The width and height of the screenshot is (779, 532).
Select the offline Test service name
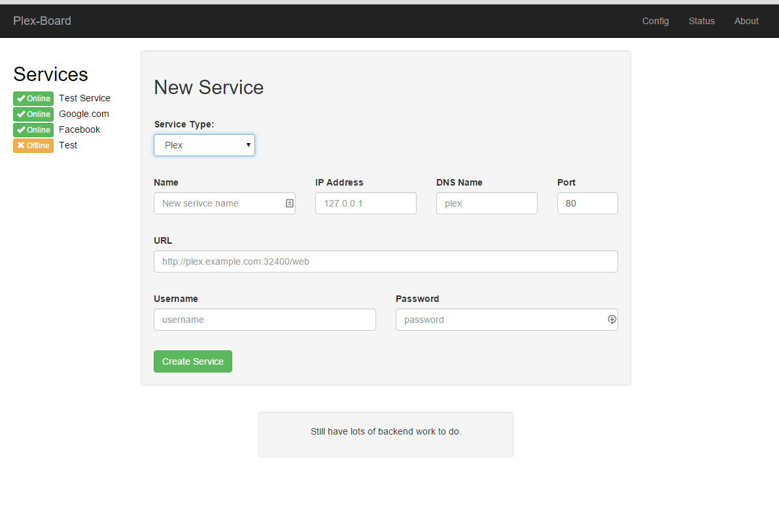click(68, 145)
